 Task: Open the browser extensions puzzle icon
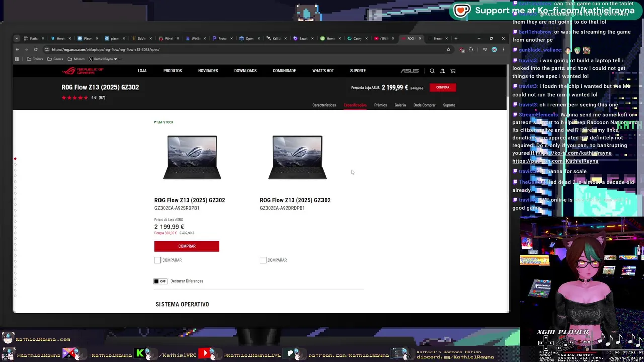click(x=471, y=49)
